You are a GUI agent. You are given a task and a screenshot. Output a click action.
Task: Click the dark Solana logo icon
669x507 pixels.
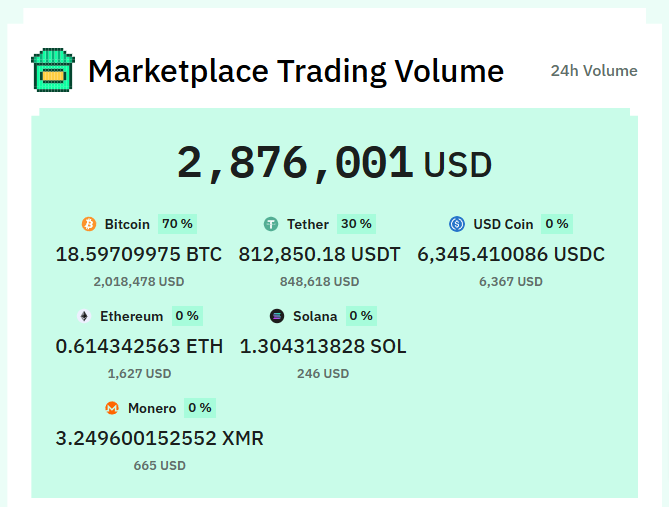click(277, 316)
